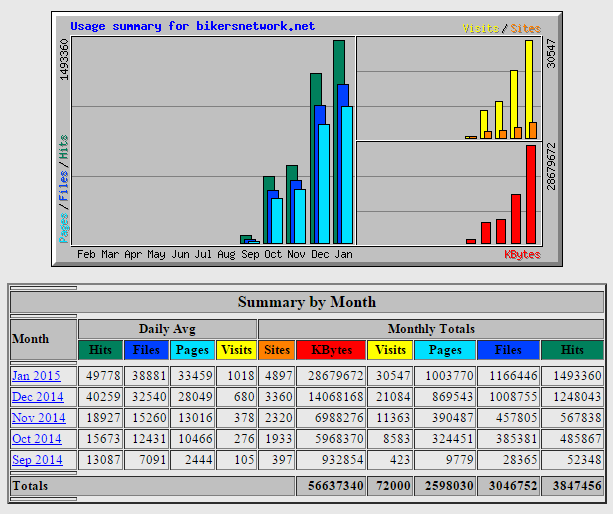Click the total files value 3046752

(x=513, y=486)
